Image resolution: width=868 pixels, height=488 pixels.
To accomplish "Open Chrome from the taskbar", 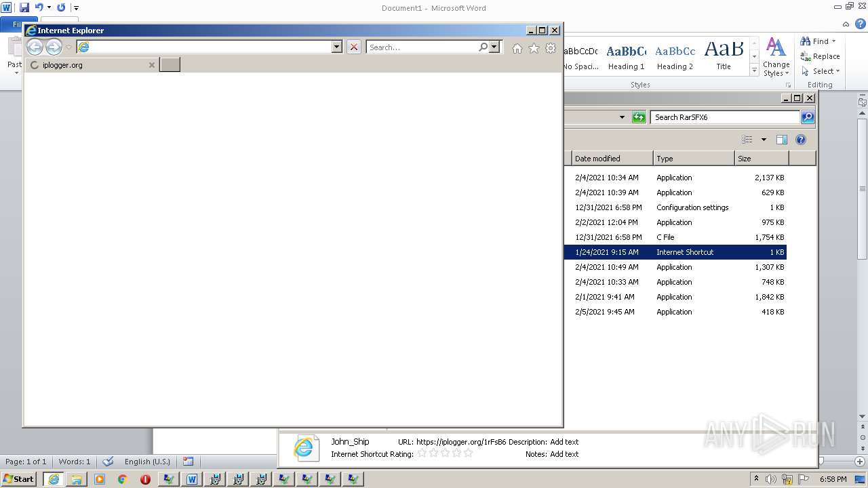I will click(x=123, y=479).
